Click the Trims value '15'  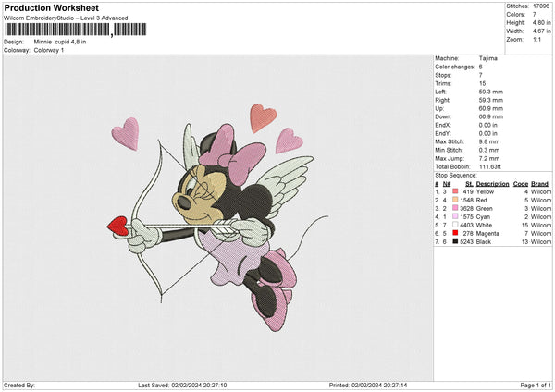point(482,83)
